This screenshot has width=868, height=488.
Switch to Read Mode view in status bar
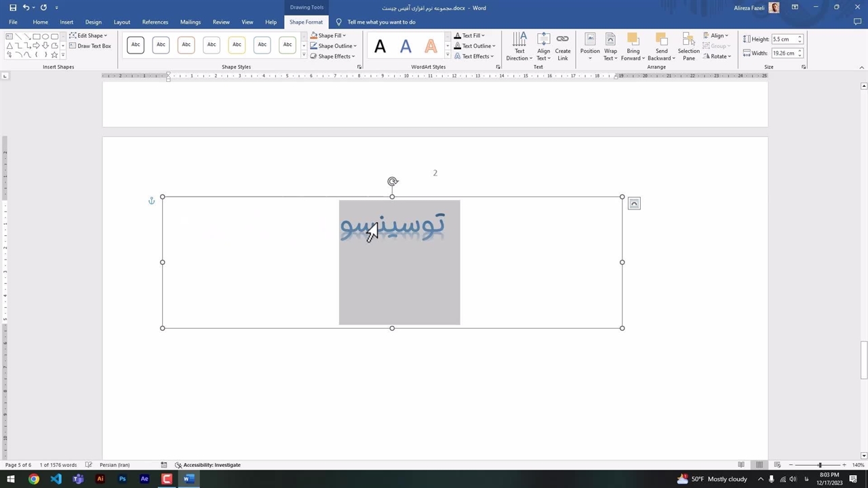741,465
